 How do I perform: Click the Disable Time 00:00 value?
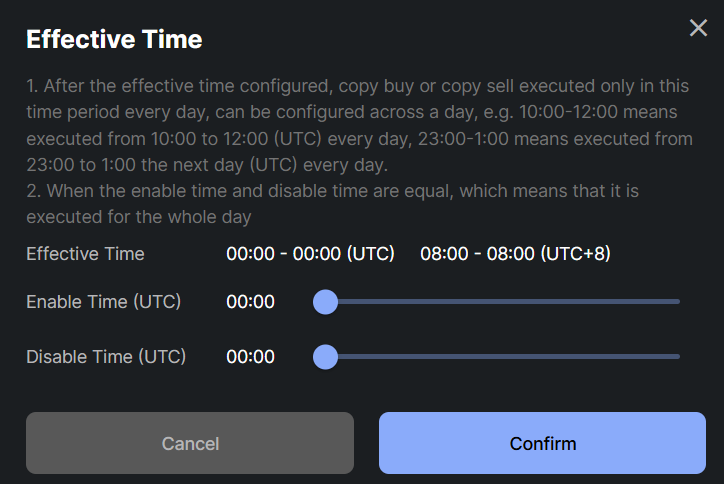[x=250, y=356]
